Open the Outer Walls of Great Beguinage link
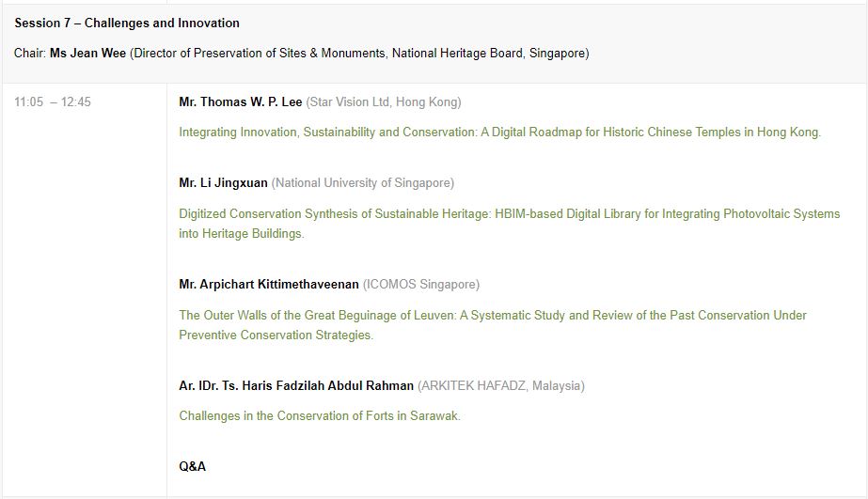This screenshot has width=868, height=499. [493, 316]
